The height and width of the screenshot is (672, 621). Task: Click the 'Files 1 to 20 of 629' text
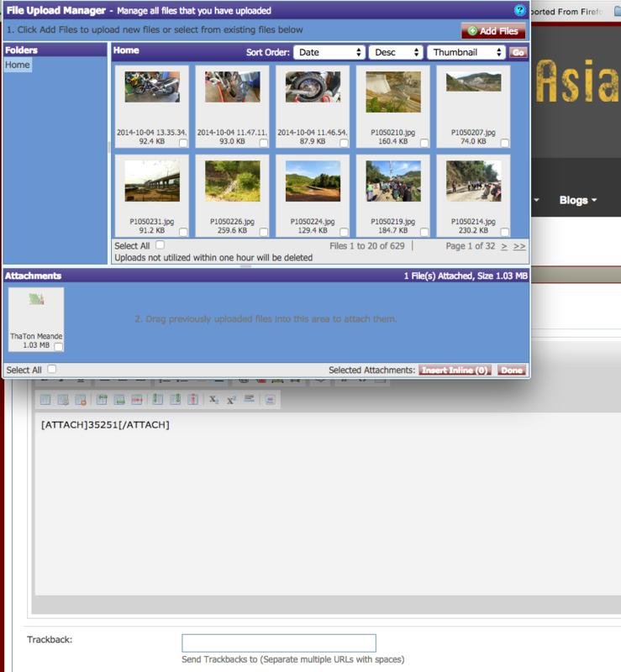pyautogui.click(x=367, y=246)
